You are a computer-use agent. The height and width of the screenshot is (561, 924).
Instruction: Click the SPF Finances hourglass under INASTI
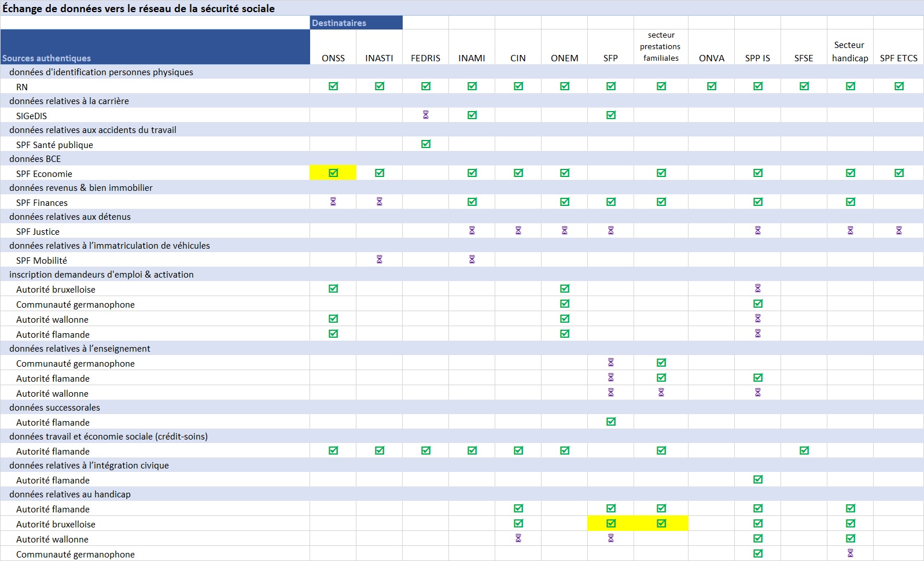pos(380,202)
